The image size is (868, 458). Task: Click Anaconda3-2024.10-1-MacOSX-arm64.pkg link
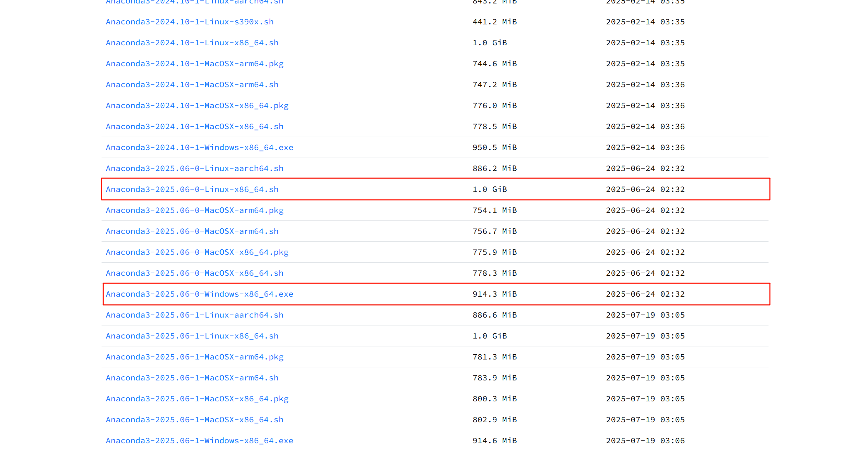pos(195,64)
